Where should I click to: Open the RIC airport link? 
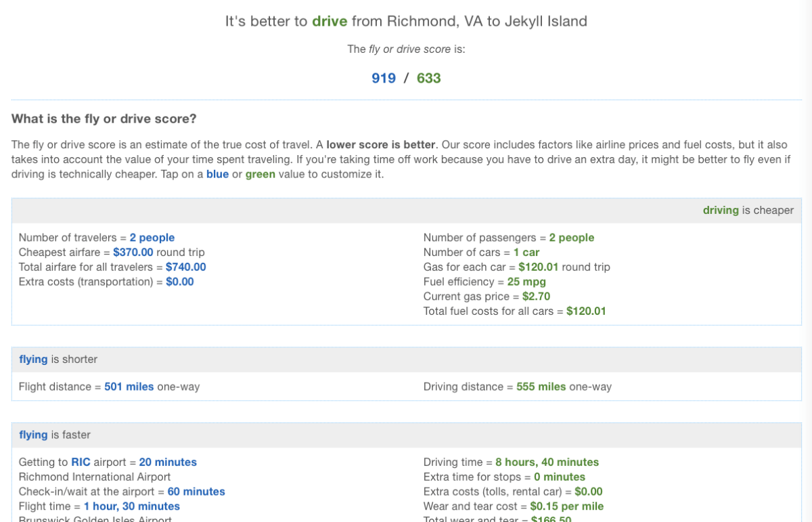click(x=80, y=462)
